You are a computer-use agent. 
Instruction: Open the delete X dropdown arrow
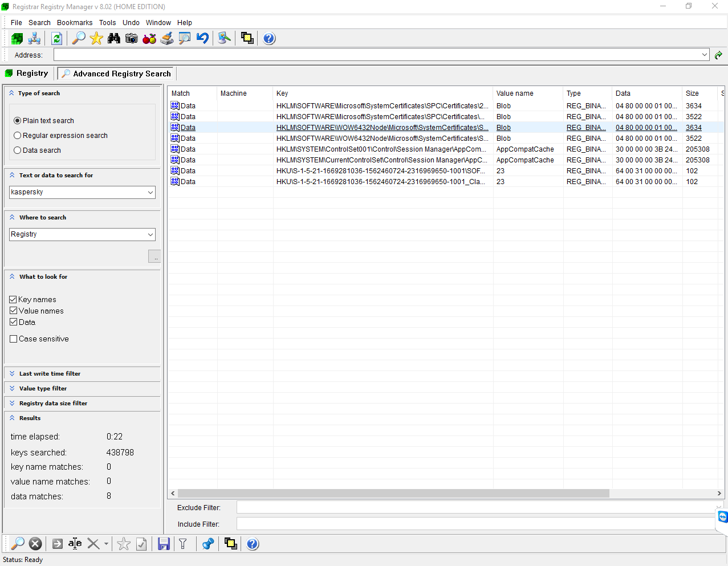click(106, 544)
